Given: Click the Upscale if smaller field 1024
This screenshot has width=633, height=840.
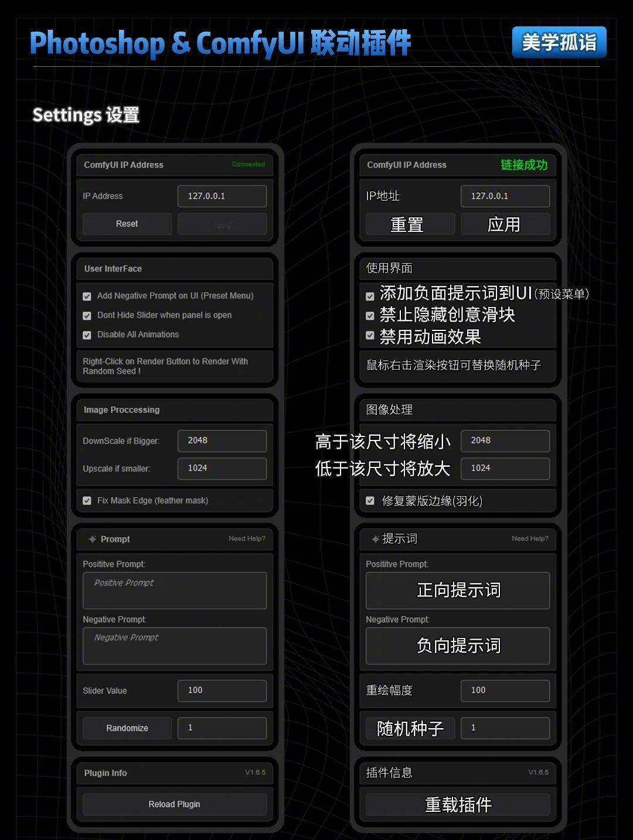Looking at the screenshot, I should [x=222, y=469].
